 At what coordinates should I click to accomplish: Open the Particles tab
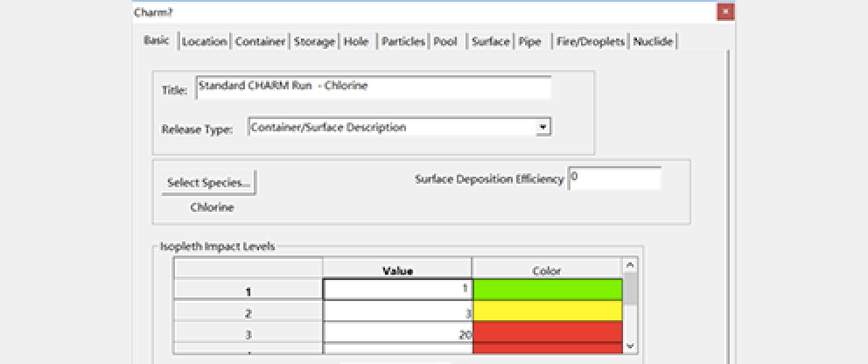point(402,42)
